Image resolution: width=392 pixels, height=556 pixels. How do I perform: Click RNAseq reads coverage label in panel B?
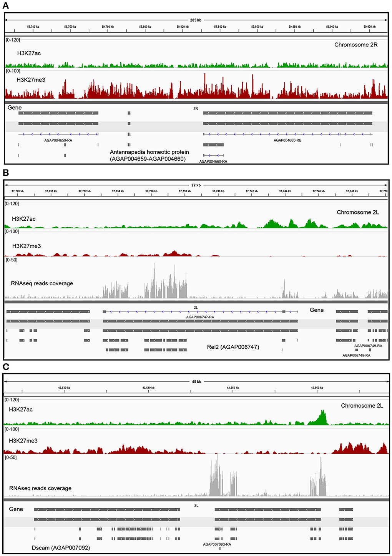click(x=42, y=283)
